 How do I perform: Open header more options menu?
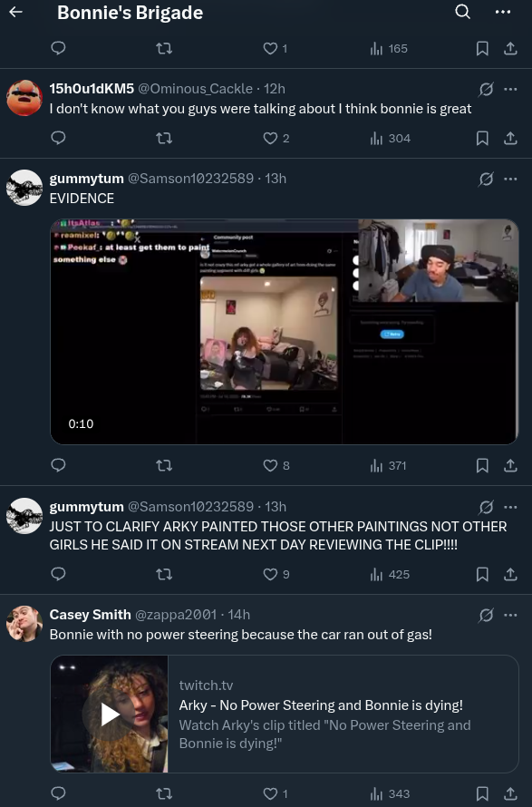503,12
